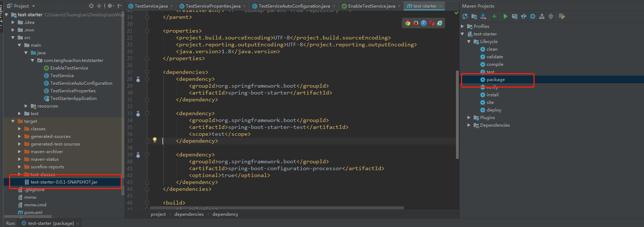644x227 pixels.
Task: Expand the Profiles node in Maven Projects
Action: point(462,26)
